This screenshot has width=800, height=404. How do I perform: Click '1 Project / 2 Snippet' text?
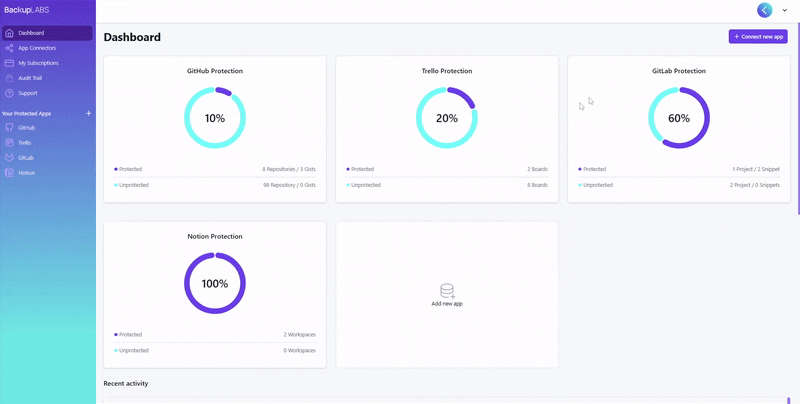click(x=756, y=169)
